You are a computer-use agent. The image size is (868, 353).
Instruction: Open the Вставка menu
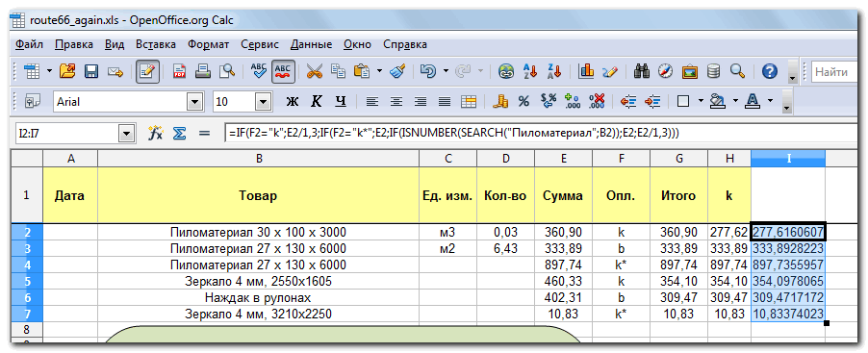[156, 44]
